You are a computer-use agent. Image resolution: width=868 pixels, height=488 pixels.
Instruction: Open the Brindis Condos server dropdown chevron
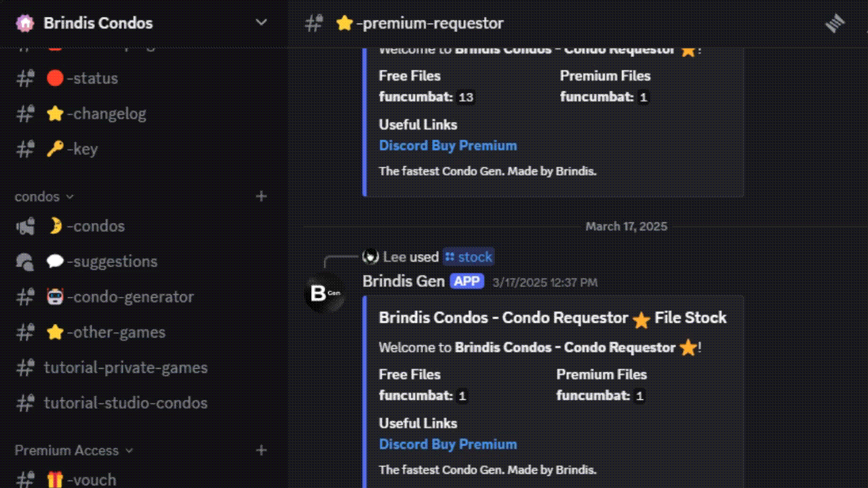[x=261, y=23]
